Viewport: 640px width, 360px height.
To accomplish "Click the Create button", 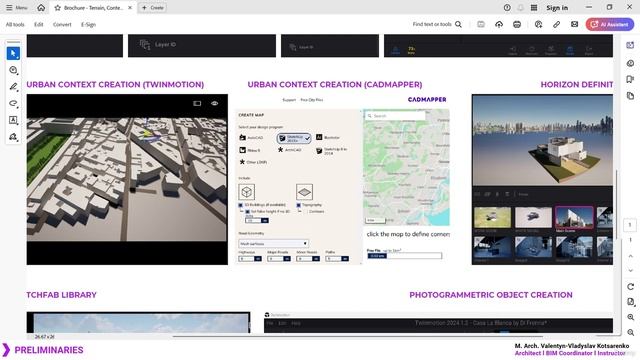I will pyautogui.click(x=152, y=8).
